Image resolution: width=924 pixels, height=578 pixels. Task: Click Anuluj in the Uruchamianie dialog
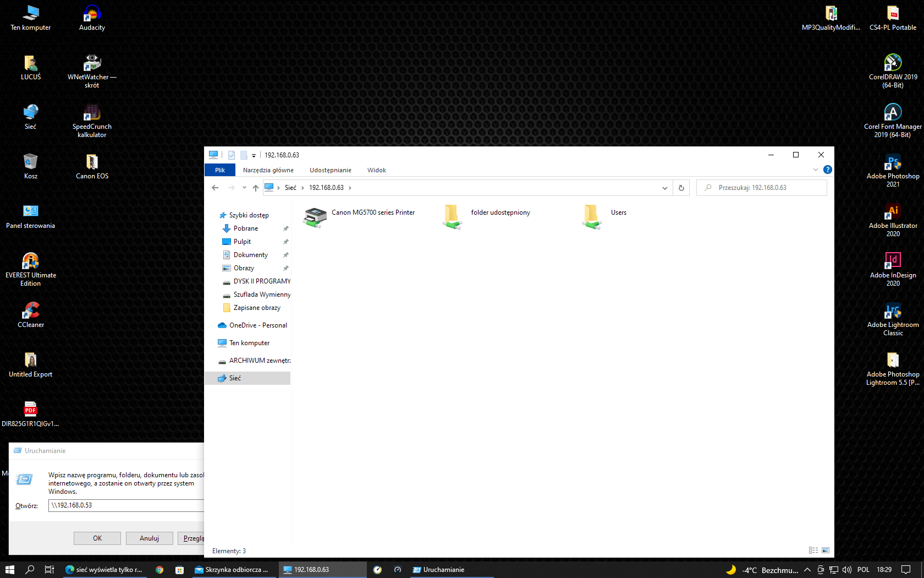click(x=149, y=538)
